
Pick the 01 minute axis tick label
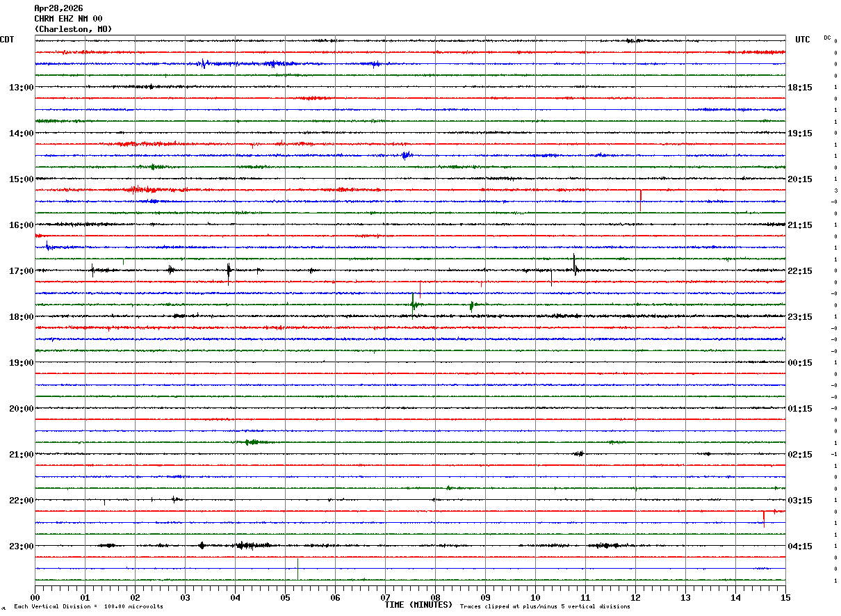coord(85,597)
